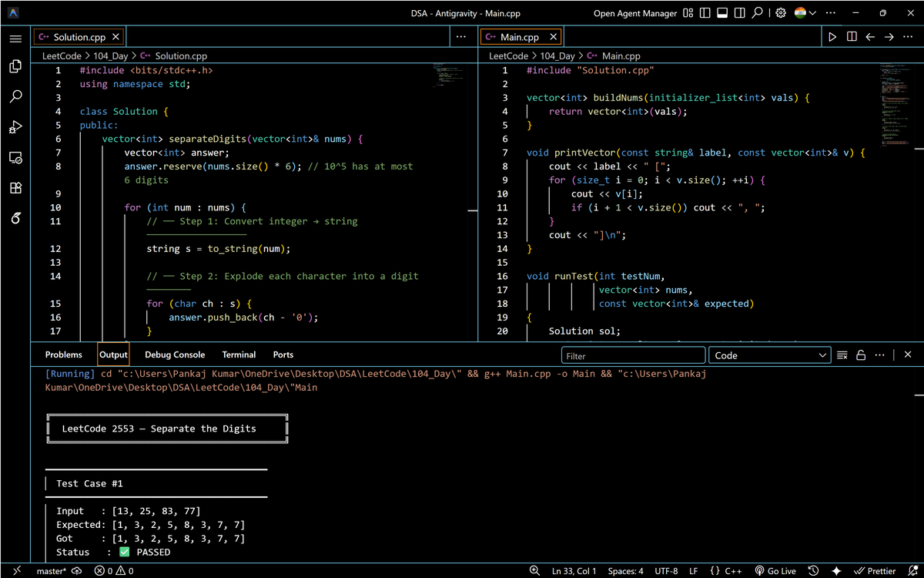Open the account flag avatar dropdown
924x578 pixels.
[806, 13]
